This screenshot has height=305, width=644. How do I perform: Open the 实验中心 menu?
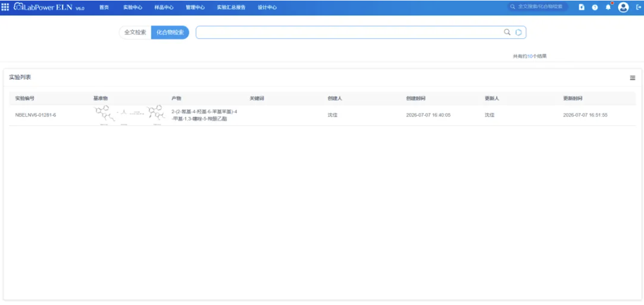(133, 7)
